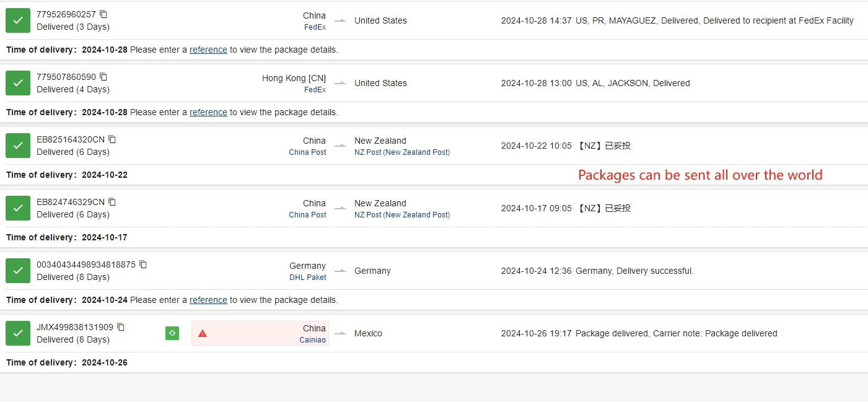
Task: Copy tracking number 00340434498934818875
Action: [143, 264]
